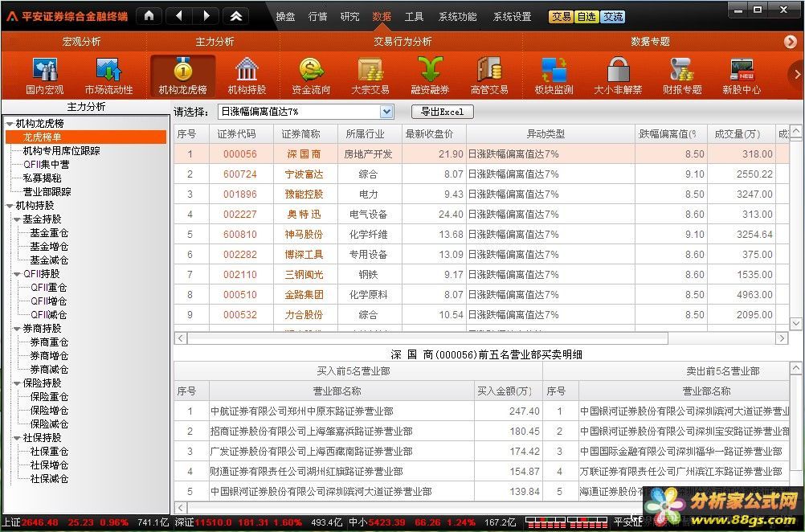Open the 财报专题 icon

pyautogui.click(x=682, y=76)
